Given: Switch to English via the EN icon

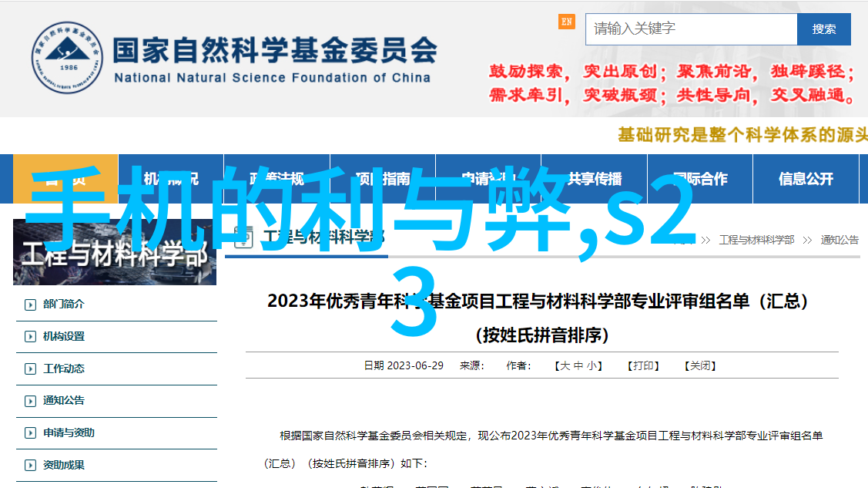Looking at the screenshot, I should [566, 22].
